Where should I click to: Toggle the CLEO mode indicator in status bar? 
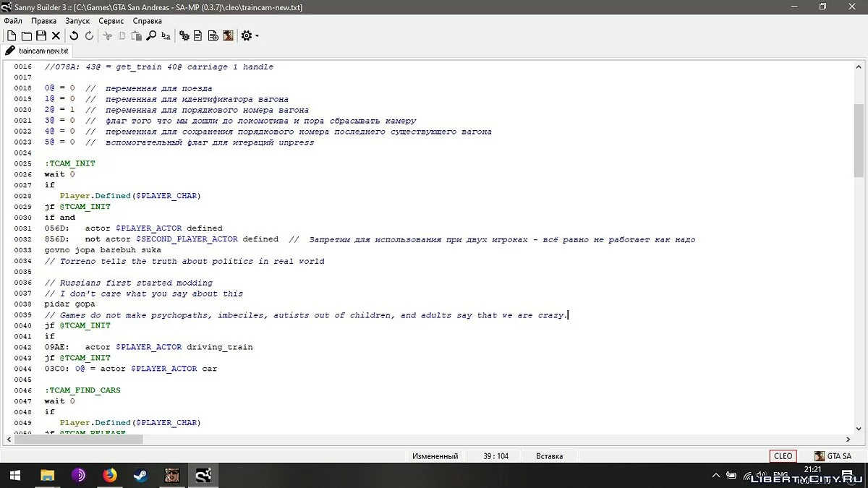point(783,456)
